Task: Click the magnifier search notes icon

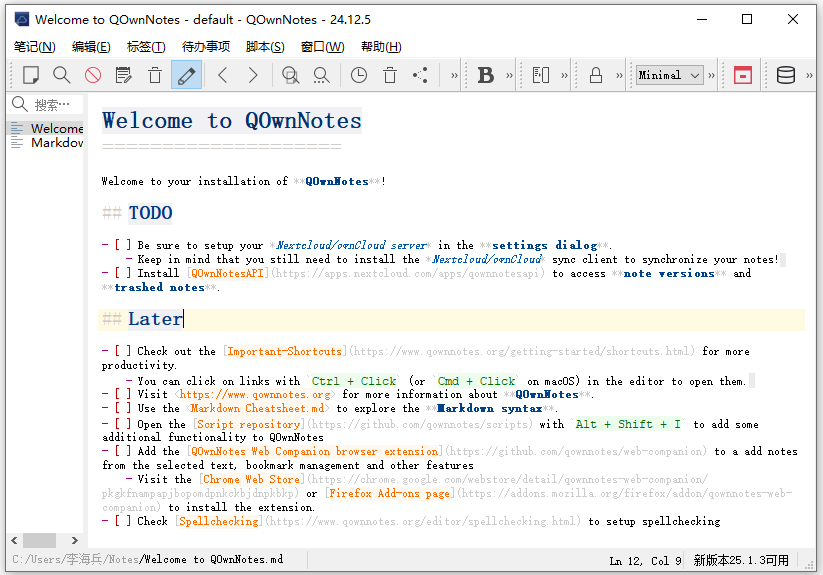Action: (x=62, y=75)
